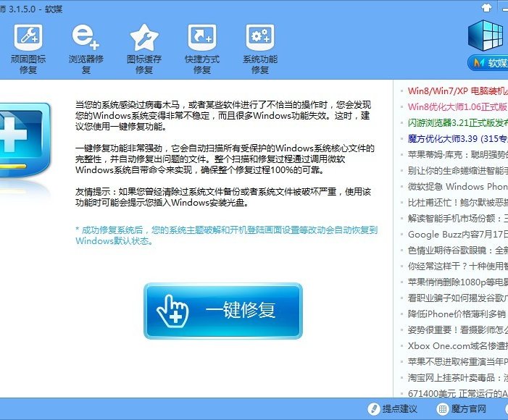The width and height of the screenshot is (508, 420).
Task: Click the 一键修复 button
Action: [x=223, y=311]
